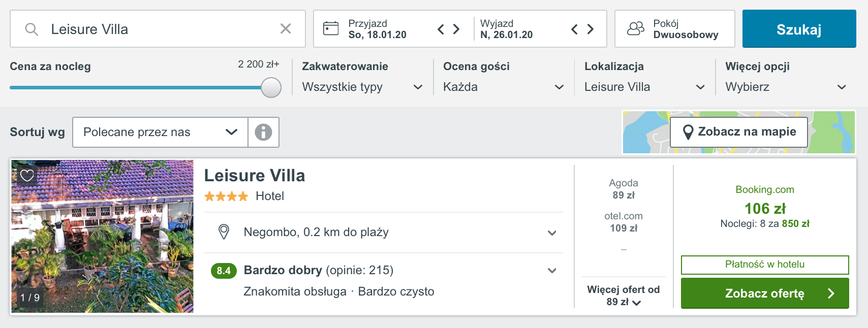Adjust the price per night slider handle

point(271,87)
